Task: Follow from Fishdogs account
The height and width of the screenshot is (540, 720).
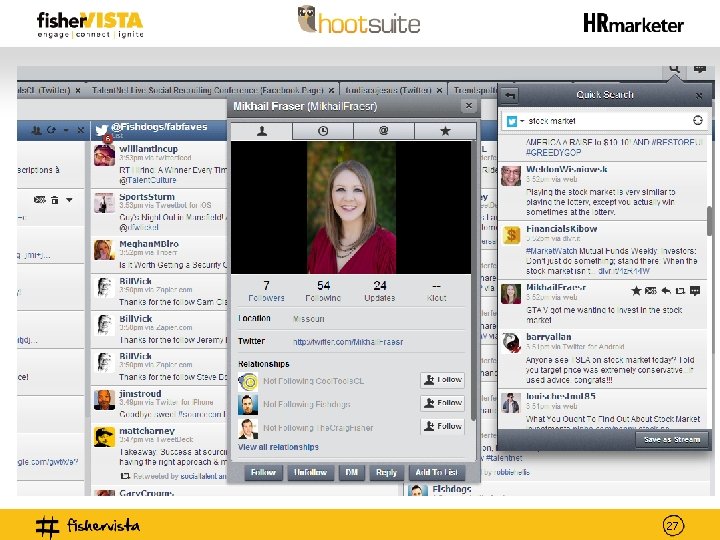Action: (x=443, y=403)
